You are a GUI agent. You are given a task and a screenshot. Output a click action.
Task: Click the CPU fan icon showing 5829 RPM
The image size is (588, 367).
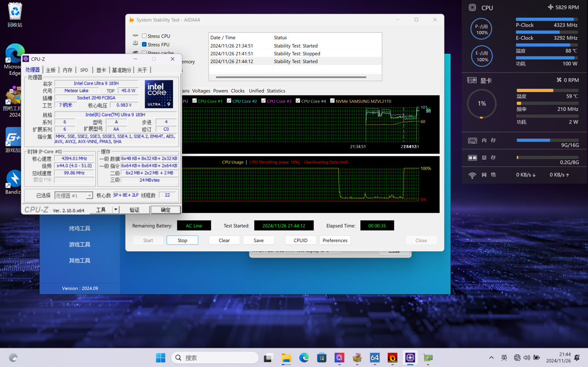click(x=550, y=7)
